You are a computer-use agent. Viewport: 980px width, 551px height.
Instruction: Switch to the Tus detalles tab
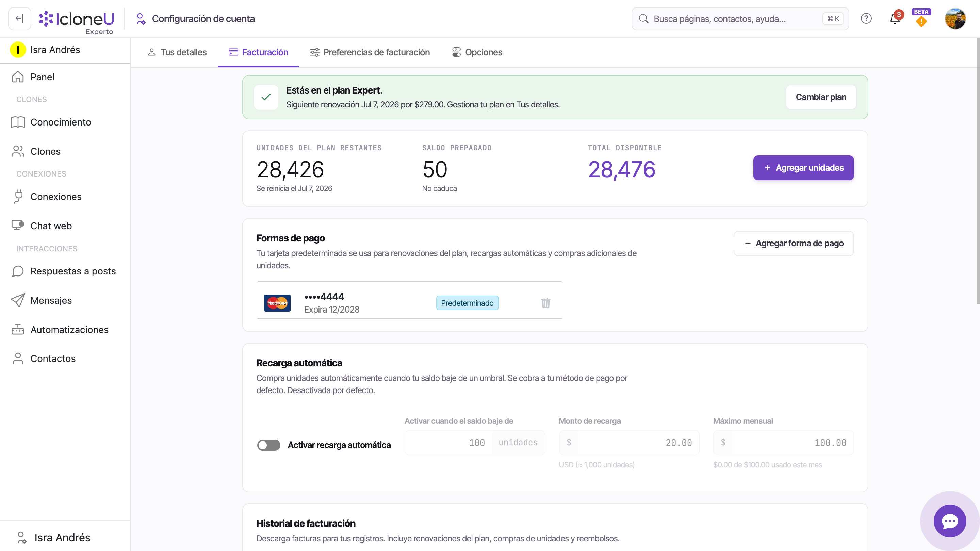(x=177, y=52)
